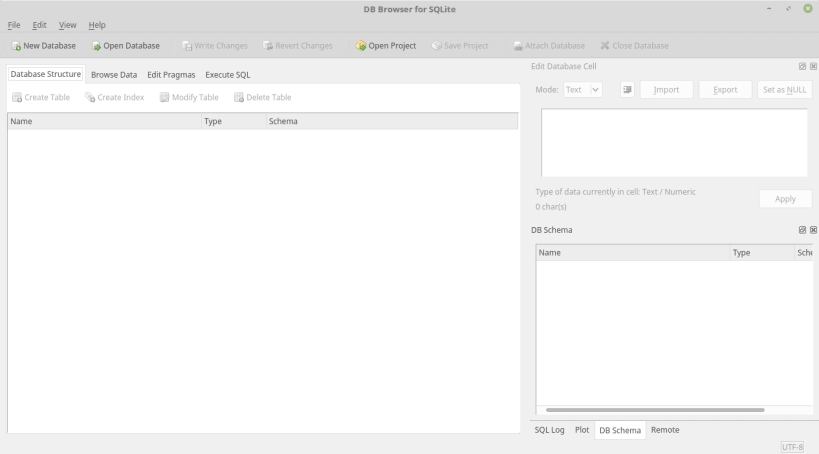Screen dimensions: 819x454
Task: Switch to the Plot tab
Action: 582,430
